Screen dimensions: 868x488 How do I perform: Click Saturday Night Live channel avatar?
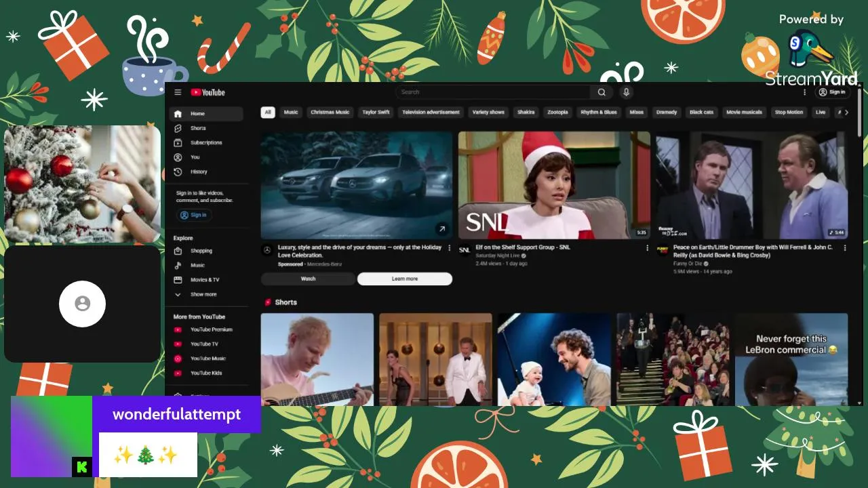point(465,250)
